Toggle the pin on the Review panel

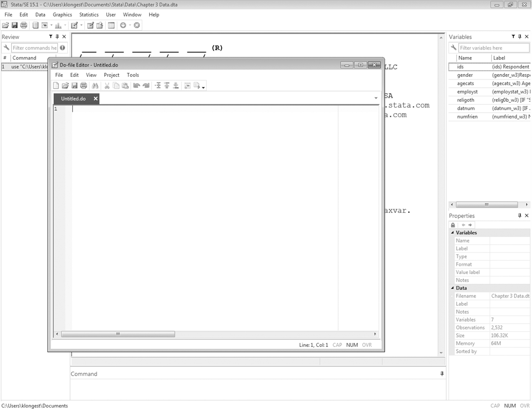57,37
